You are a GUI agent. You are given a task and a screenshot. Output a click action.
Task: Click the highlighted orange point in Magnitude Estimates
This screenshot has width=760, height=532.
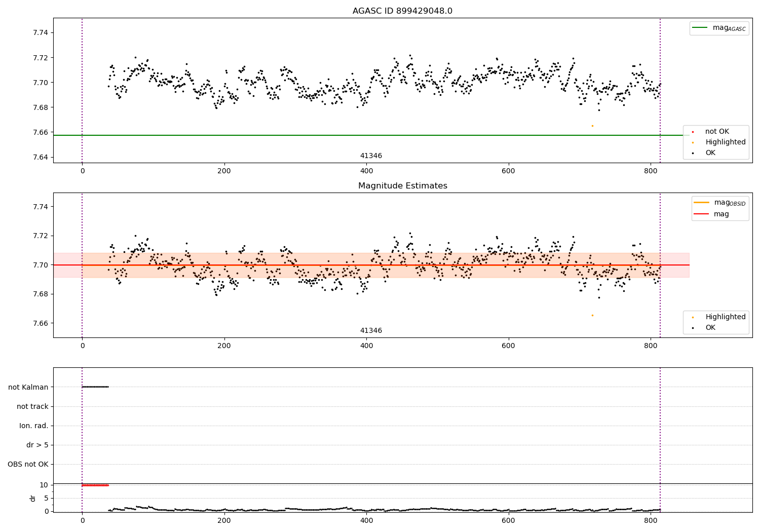[x=592, y=315]
